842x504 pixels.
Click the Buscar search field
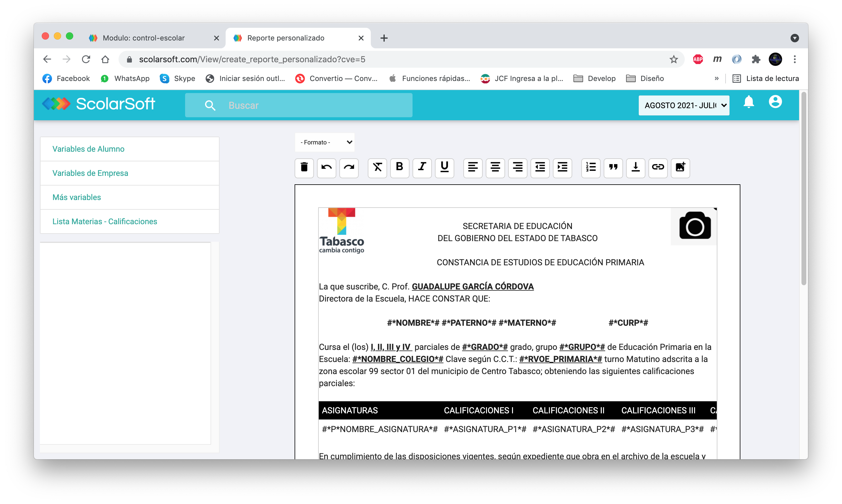299,106
